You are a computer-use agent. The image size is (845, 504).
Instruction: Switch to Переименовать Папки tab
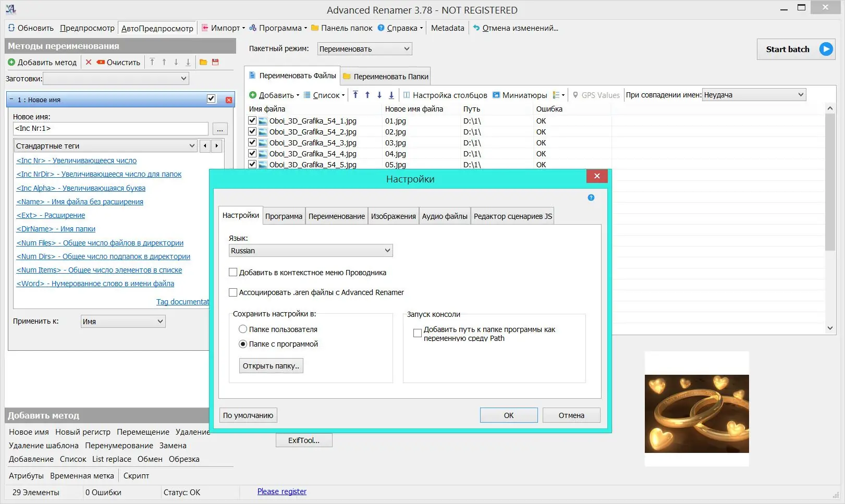pyautogui.click(x=386, y=77)
